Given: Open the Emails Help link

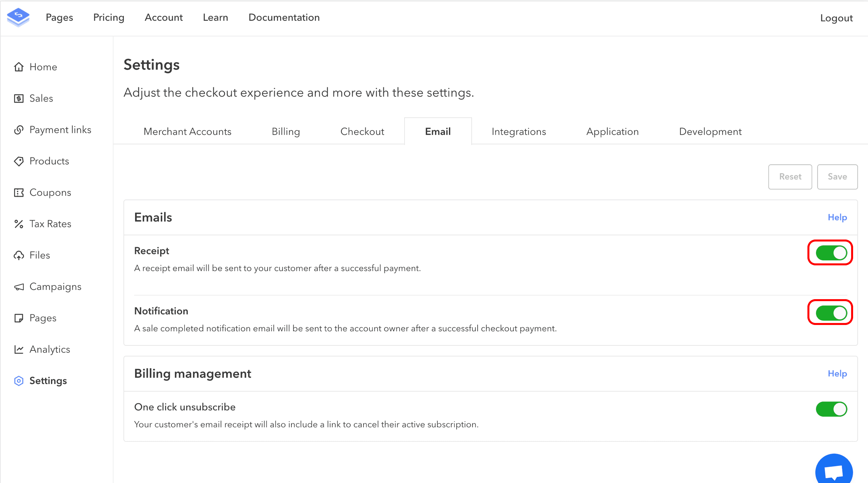Looking at the screenshot, I should click(x=837, y=217).
